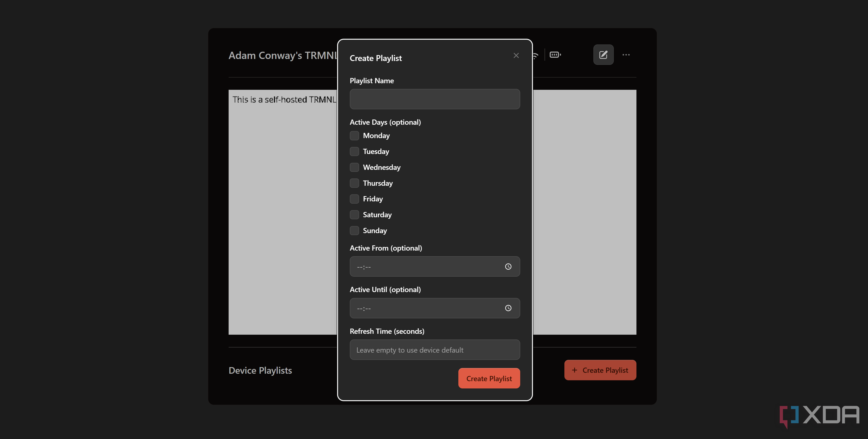Click the battery status icon

click(555, 55)
